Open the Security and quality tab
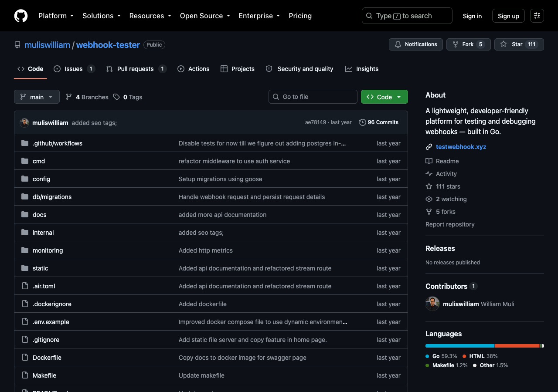The width and height of the screenshot is (558, 392). tap(299, 69)
